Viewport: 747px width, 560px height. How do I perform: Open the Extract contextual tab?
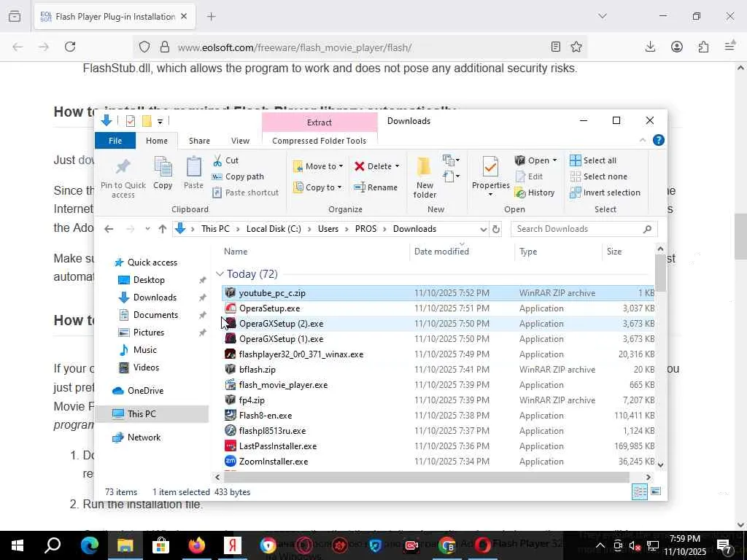click(320, 122)
